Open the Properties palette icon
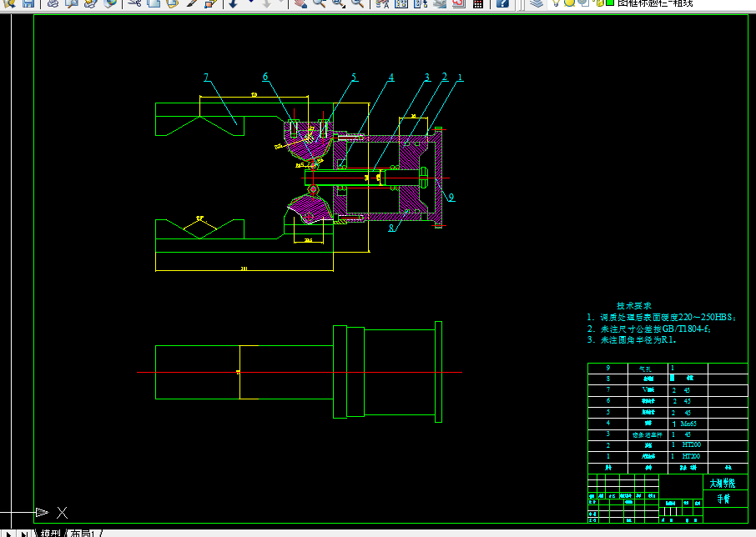The height and width of the screenshot is (537, 756). (x=382, y=3)
